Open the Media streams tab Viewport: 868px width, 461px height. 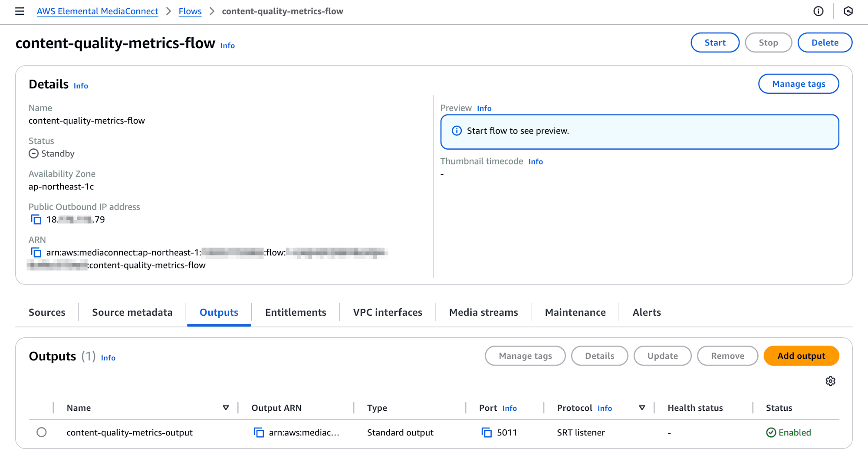(483, 312)
